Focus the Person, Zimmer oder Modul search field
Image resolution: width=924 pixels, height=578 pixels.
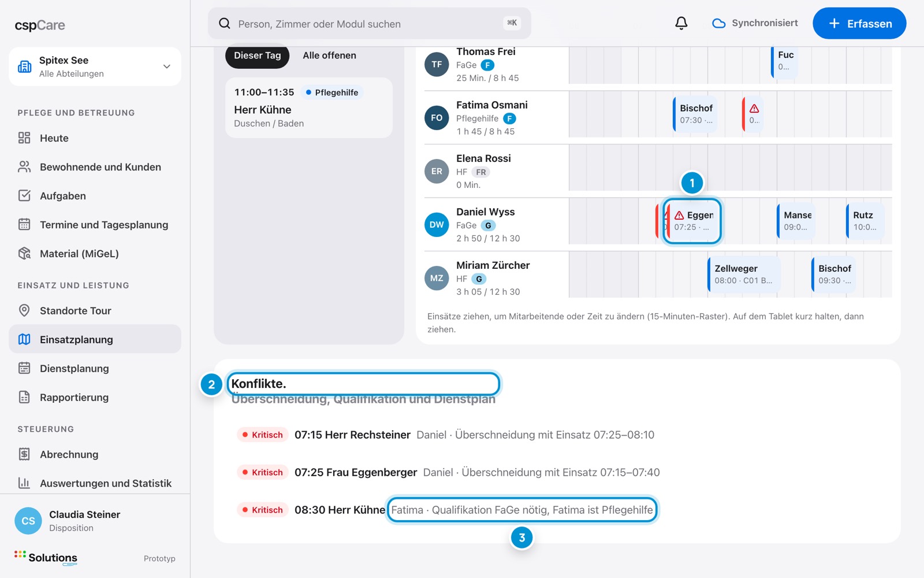[x=370, y=24]
